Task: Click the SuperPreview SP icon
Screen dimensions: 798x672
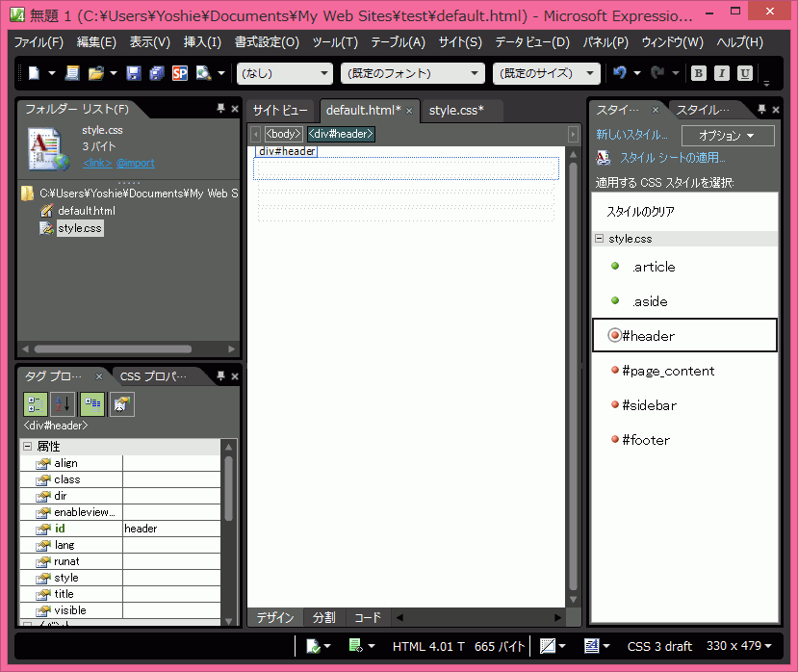Action: (180, 73)
